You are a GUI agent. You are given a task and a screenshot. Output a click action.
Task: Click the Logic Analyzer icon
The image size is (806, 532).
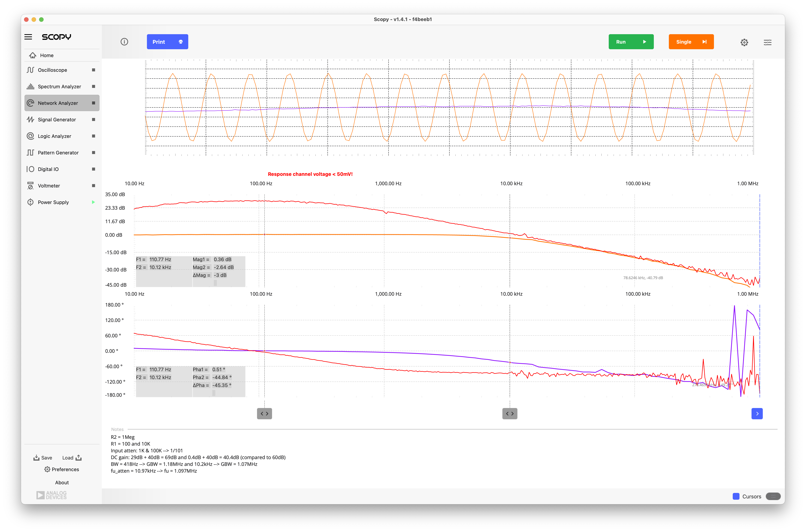[30, 136]
